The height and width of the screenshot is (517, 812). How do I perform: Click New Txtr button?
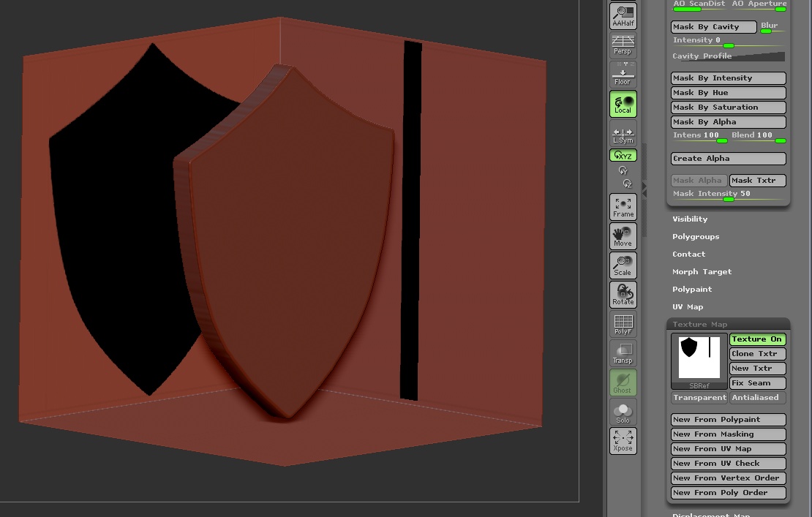758,369
